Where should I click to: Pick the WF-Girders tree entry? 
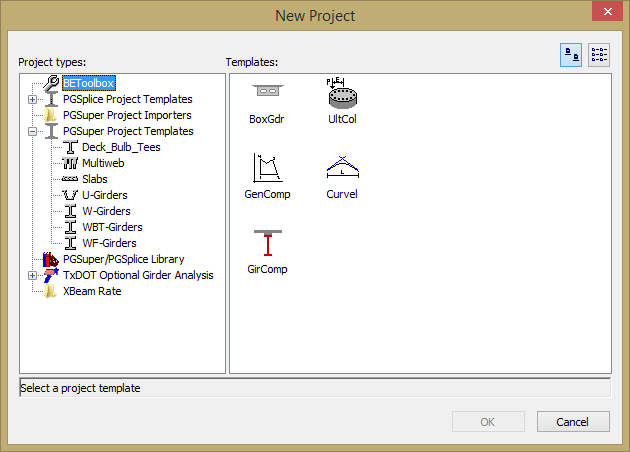(109, 243)
